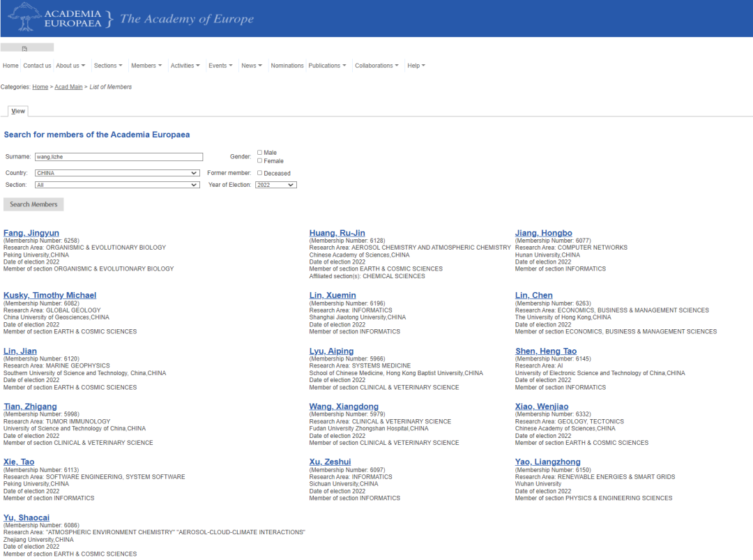
Task: Click the Home breadcrumb link
Action: [40, 87]
